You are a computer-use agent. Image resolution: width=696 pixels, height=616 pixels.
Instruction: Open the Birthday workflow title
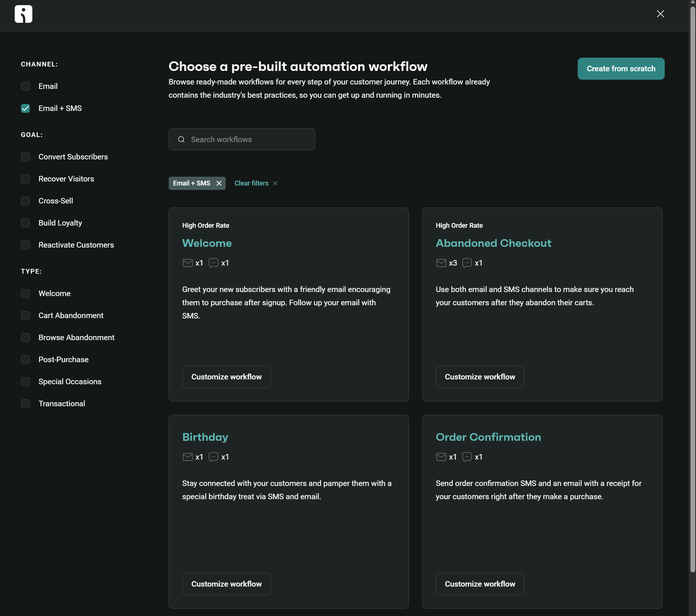click(x=205, y=437)
